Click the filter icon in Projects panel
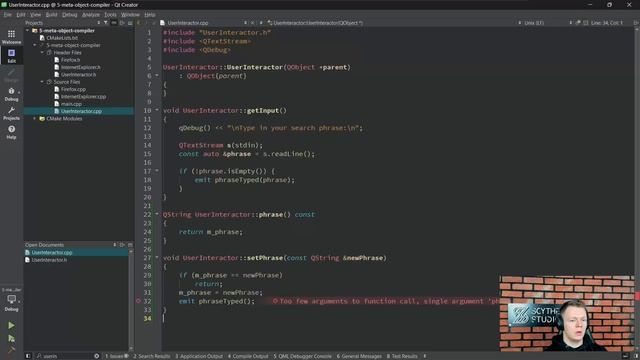The height and width of the screenshot is (360, 640). tap(106, 23)
